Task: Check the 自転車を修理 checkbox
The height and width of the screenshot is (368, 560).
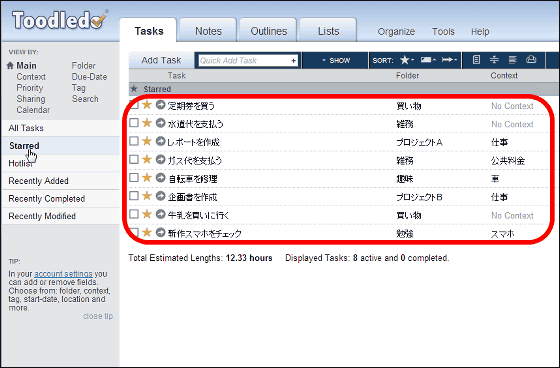Action: tap(134, 178)
